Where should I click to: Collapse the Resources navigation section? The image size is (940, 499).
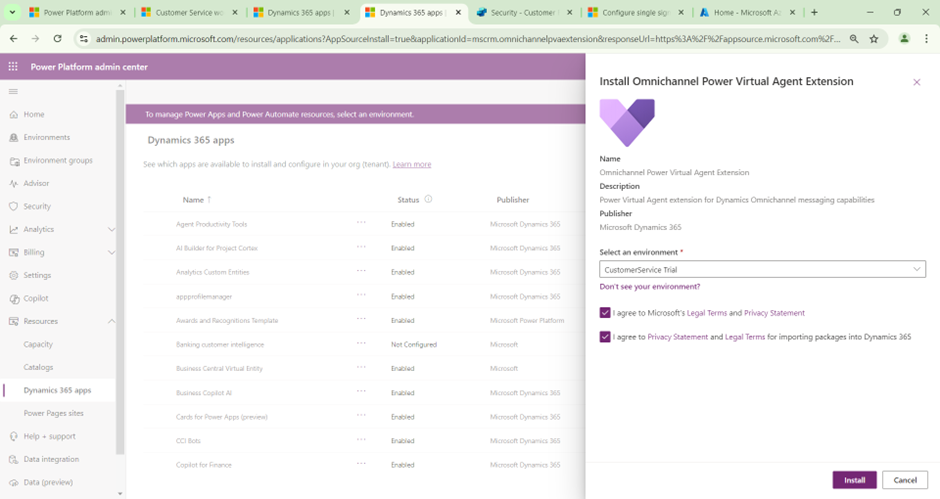coord(111,321)
